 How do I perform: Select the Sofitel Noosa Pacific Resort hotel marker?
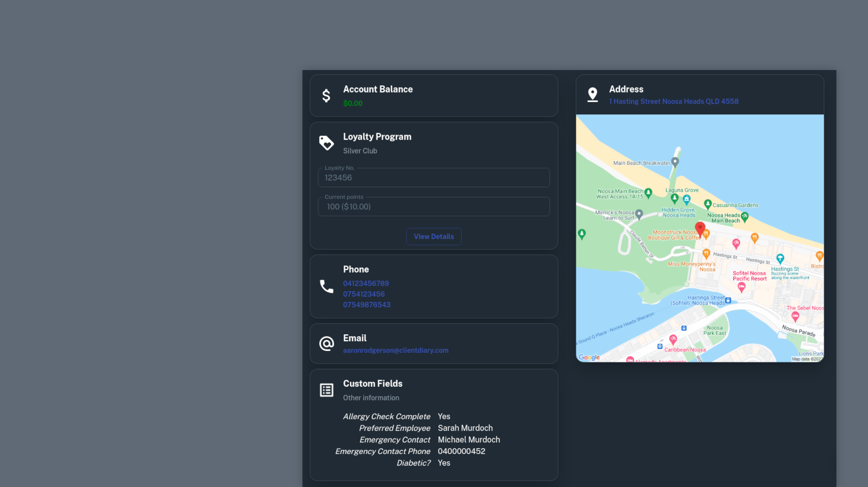coord(741,286)
